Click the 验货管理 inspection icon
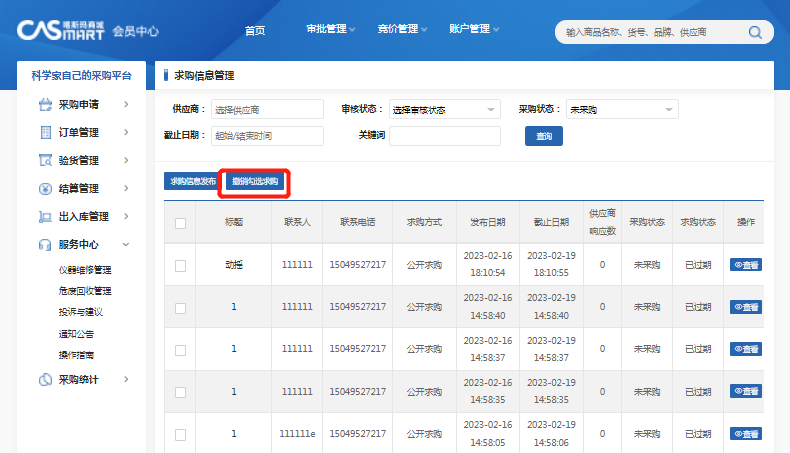Viewport: 790px width, 453px height. tap(45, 160)
